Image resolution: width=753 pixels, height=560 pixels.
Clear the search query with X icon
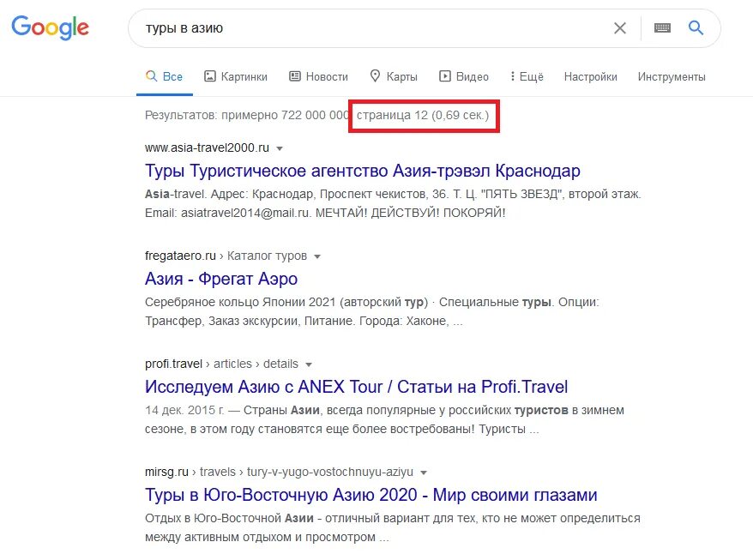tap(620, 28)
